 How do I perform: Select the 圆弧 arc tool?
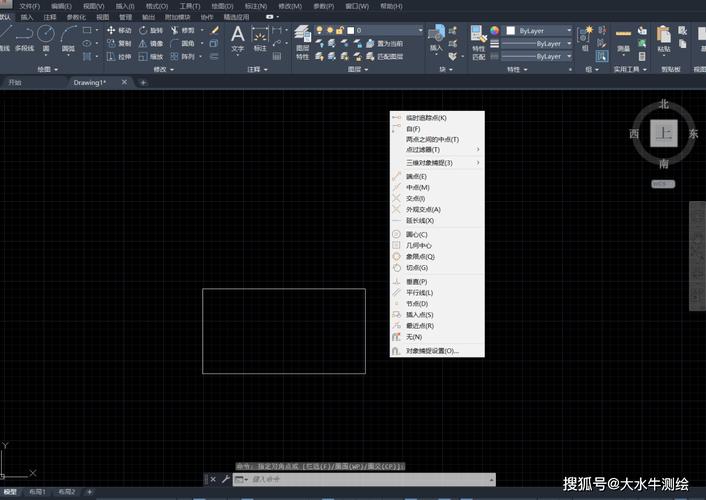[x=68, y=39]
